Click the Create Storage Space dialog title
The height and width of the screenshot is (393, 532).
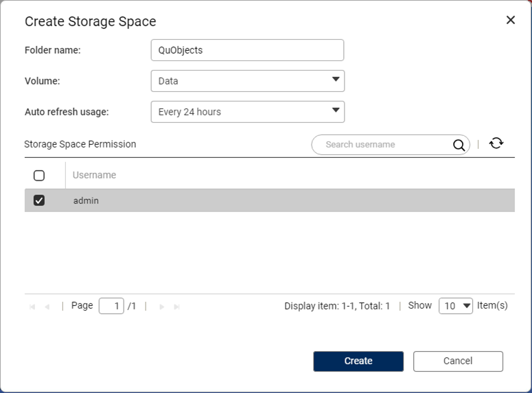pyautogui.click(x=91, y=21)
